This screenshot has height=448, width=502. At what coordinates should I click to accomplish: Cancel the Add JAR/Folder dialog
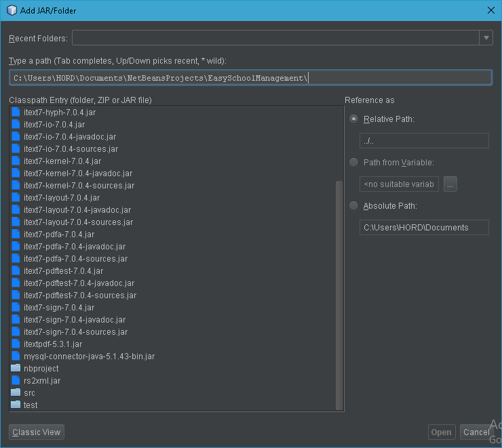click(x=476, y=432)
